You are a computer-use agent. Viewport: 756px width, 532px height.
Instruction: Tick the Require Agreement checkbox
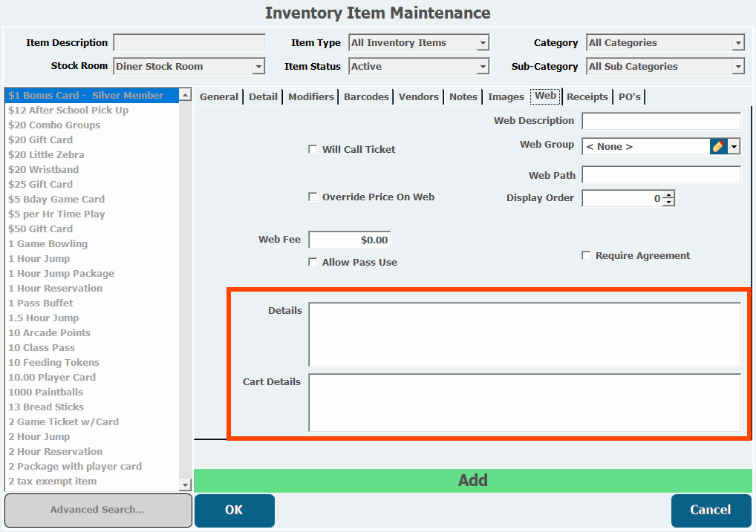[586, 256]
